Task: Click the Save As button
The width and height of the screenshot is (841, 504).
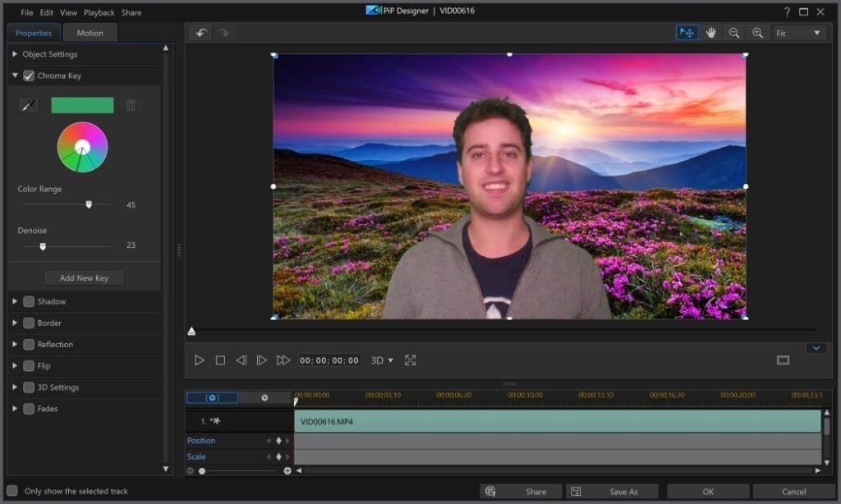Action: point(613,491)
